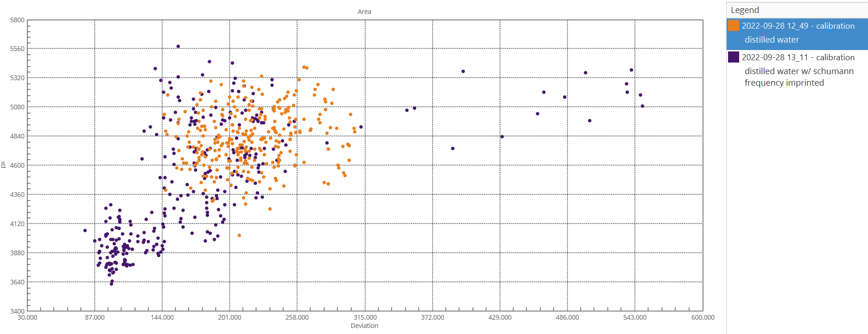
Task: Click the "Deviation" x-axis label
Action: pyautogui.click(x=364, y=326)
